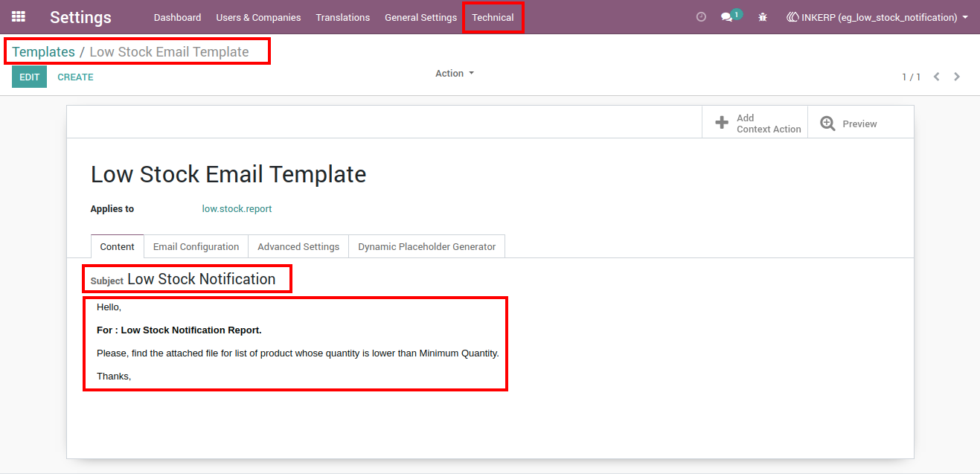Open the Users & Companies menu
This screenshot has height=474, width=980.
pyautogui.click(x=258, y=17)
